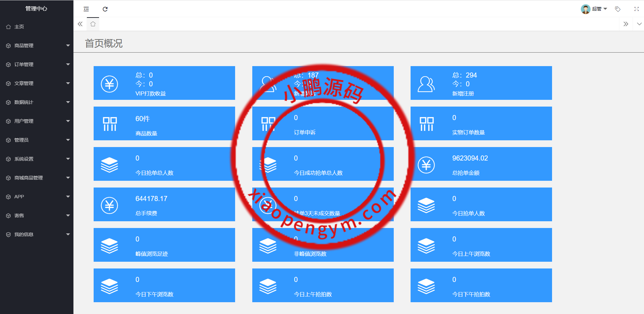644x314 pixels.
Task: Open the 超管 user dropdown menu
Action: 594,9
